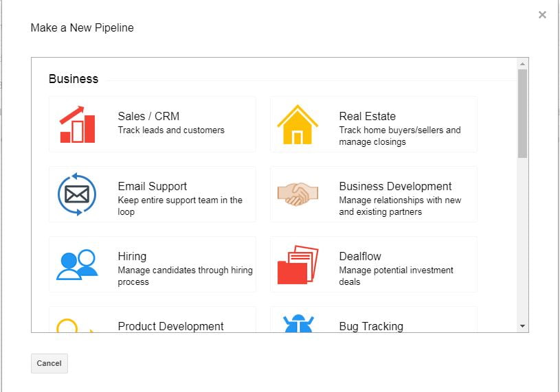Choose the Dealflow pipeline title
The image size is (560, 392).
[x=360, y=256]
